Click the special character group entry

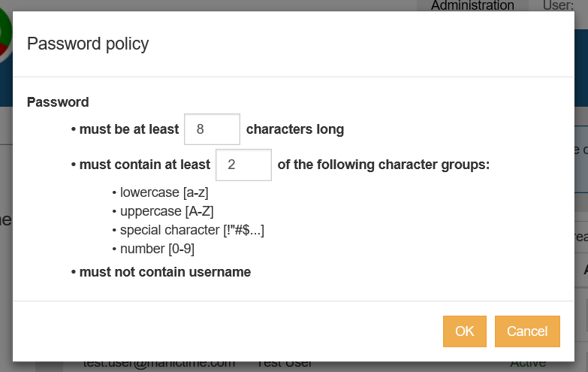[191, 230]
